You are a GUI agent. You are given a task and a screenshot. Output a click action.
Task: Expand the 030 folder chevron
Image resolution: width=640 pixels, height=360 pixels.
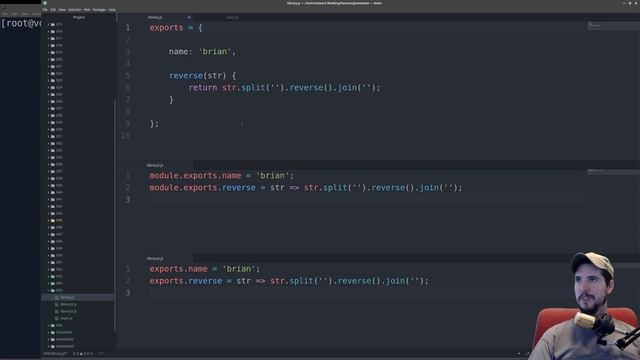[x=49, y=129]
